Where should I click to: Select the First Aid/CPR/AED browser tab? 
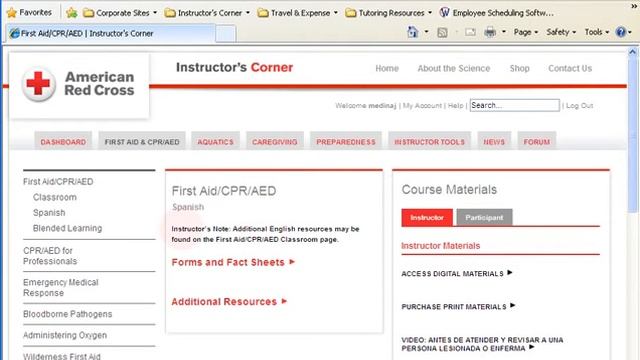coord(110,33)
